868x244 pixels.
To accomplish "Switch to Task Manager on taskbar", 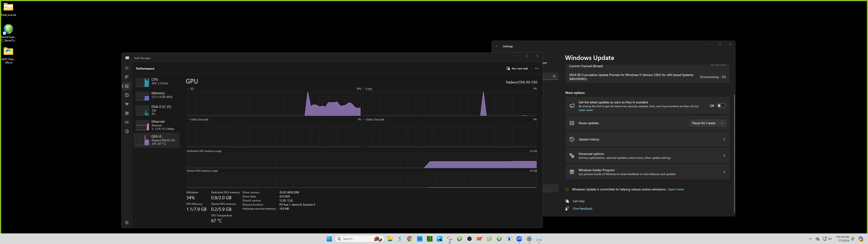I will [539, 239].
